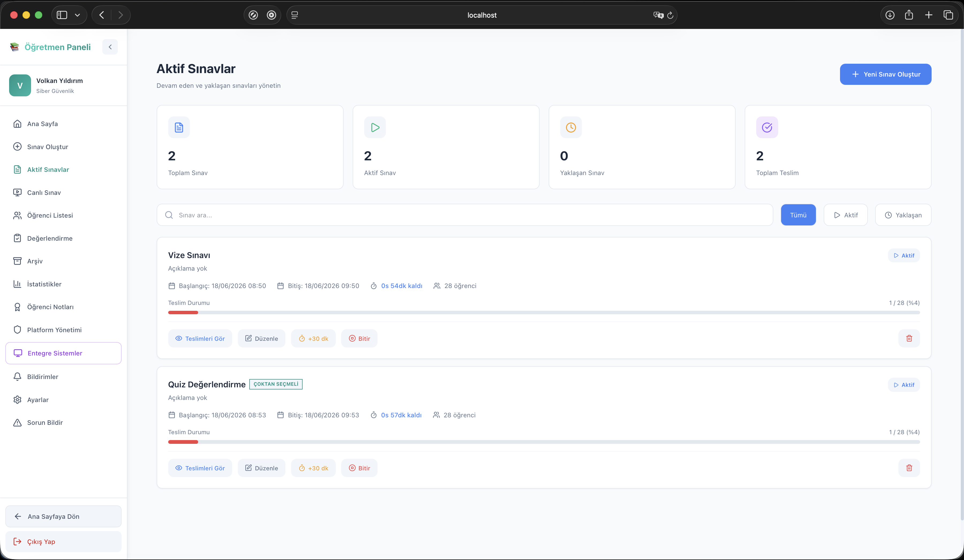Viewport: 964px width, 560px height.
Task: Reload the page
Action: pyautogui.click(x=670, y=15)
